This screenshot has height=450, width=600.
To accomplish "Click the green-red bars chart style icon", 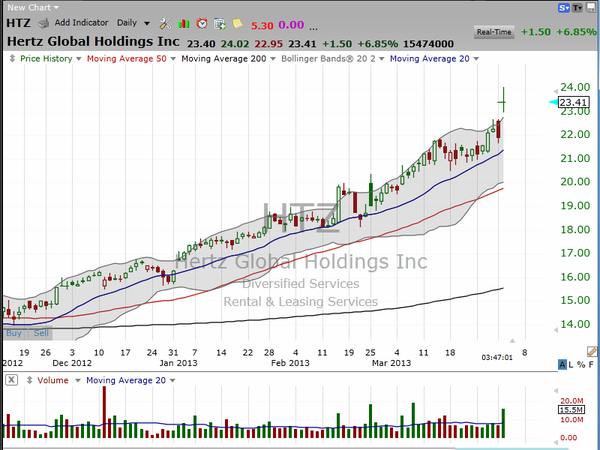I will 184,24.
